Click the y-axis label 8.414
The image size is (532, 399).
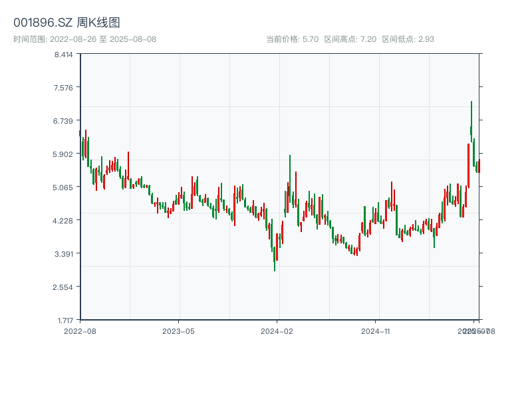[63, 55]
